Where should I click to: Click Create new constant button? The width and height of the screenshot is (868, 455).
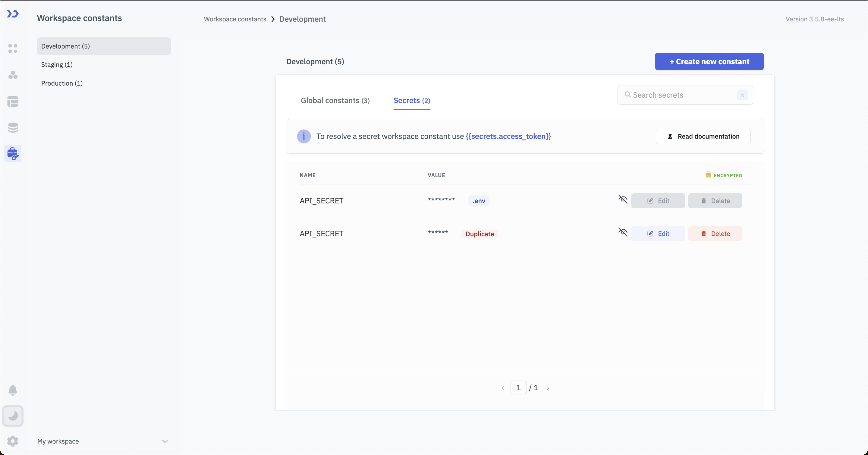click(x=709, y=61)
